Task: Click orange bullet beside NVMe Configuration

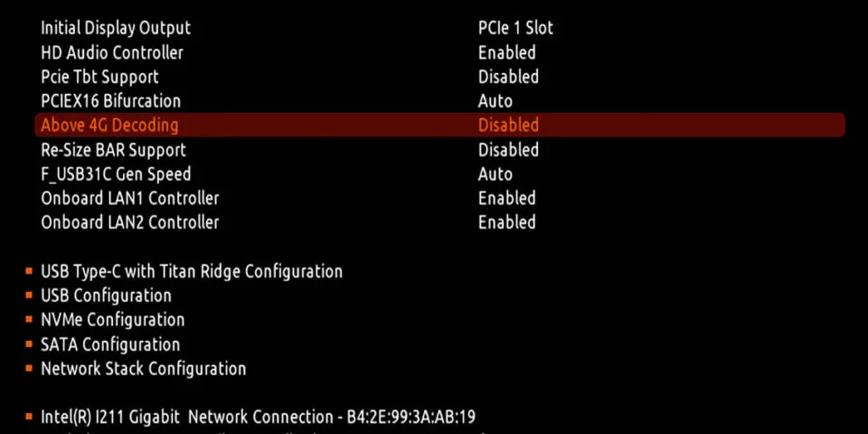Action: coord(29,320)
